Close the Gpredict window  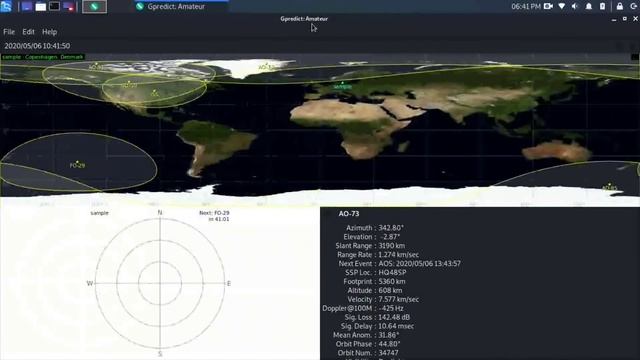(636, 19)
